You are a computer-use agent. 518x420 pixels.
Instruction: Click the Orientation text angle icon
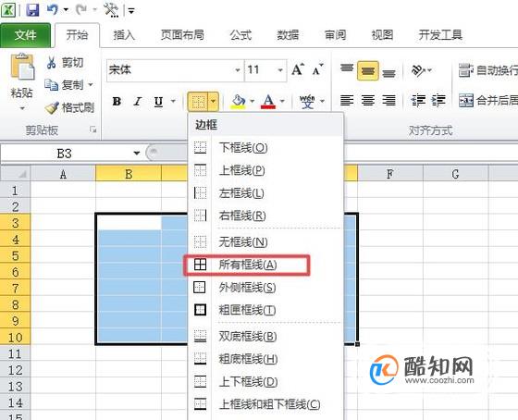[x=418, y=70]
